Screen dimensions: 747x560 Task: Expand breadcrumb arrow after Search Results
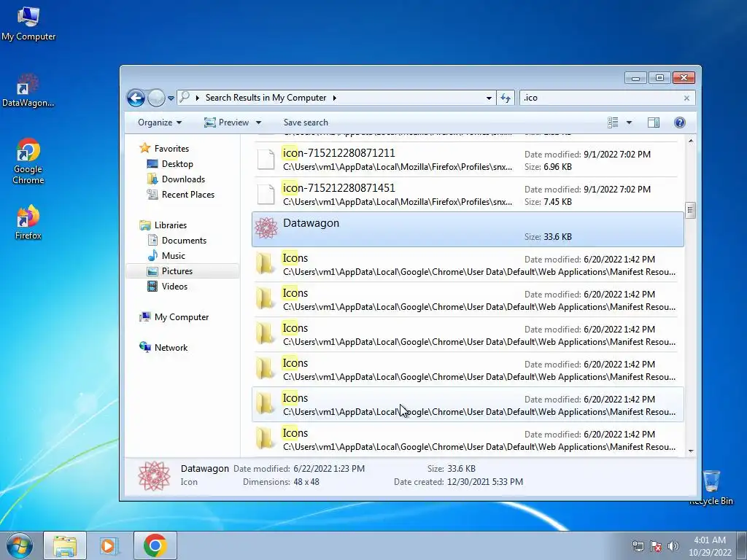click(334, 98)
